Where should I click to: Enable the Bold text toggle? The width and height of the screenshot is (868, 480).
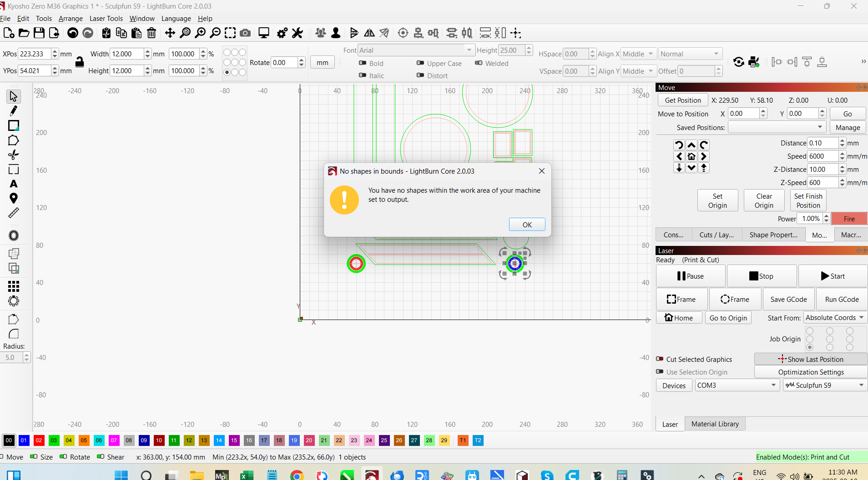(363, 63)
